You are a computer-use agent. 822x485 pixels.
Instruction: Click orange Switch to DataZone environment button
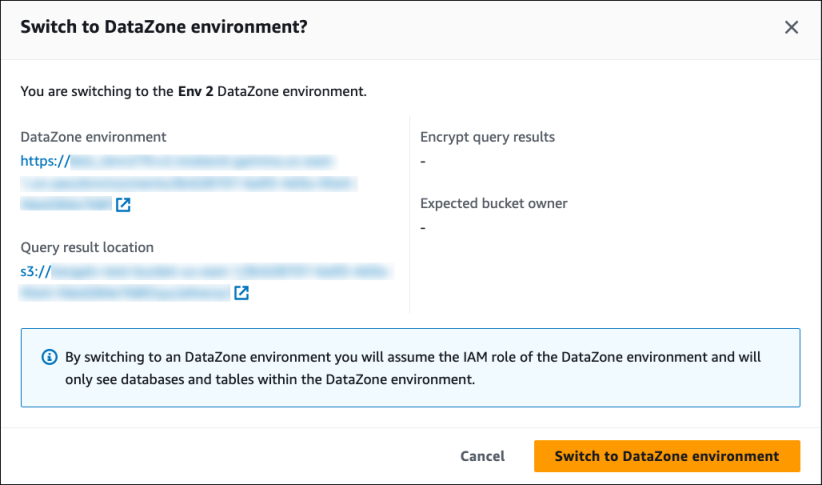[x=666, y=456]
